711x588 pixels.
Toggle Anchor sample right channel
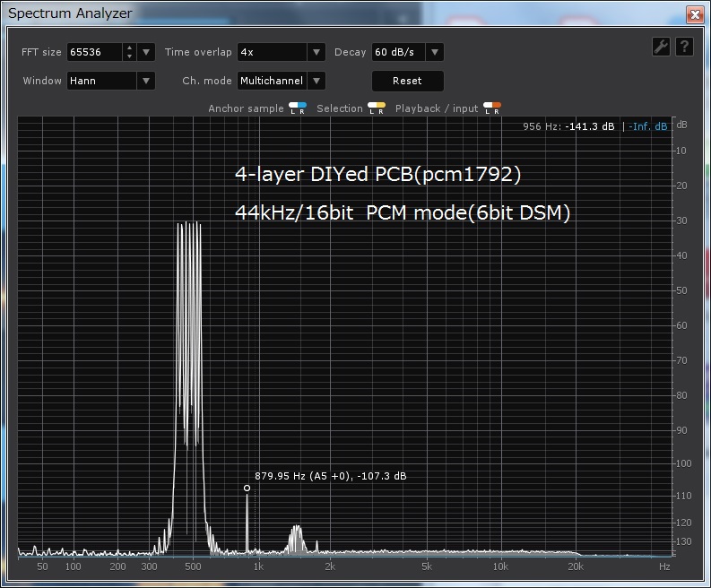(x=302, y=108)
